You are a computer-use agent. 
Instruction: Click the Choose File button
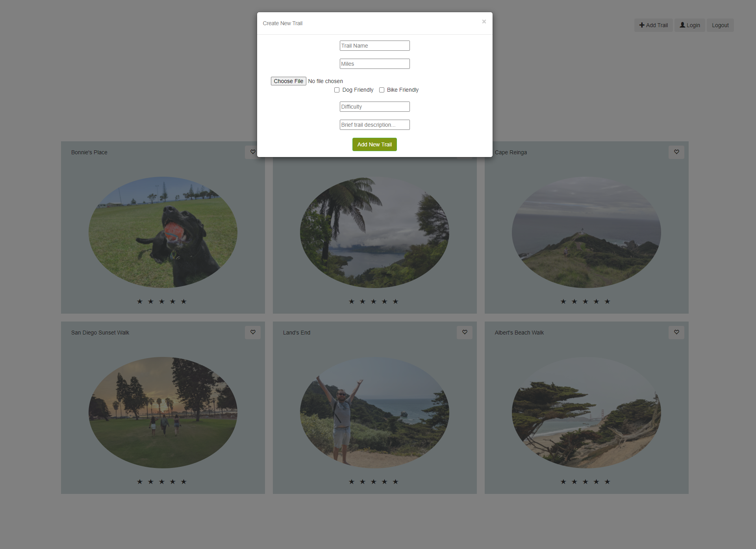[288, 81]
